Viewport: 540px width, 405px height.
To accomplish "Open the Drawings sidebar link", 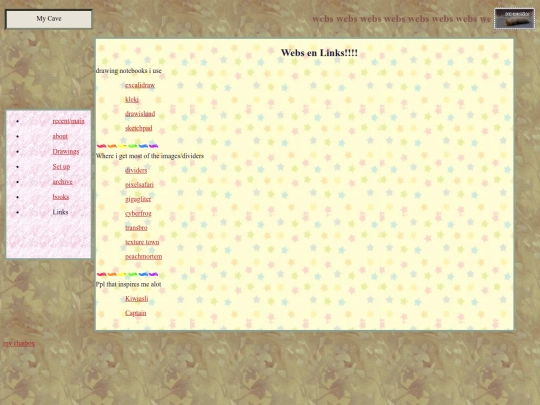I will point(66,151).
